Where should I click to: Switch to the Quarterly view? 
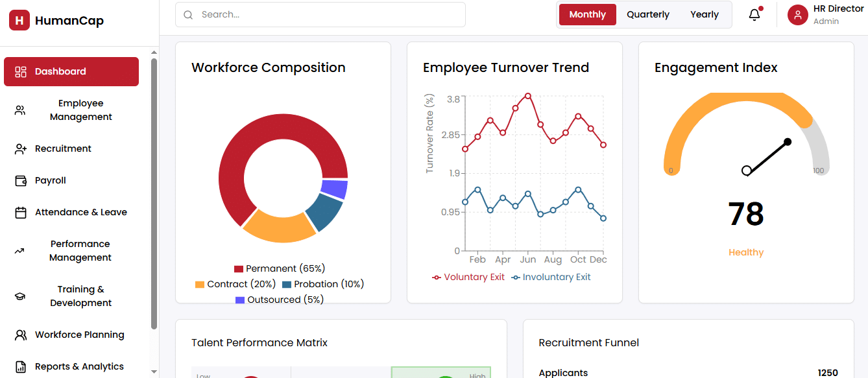(x=647, y=15)
